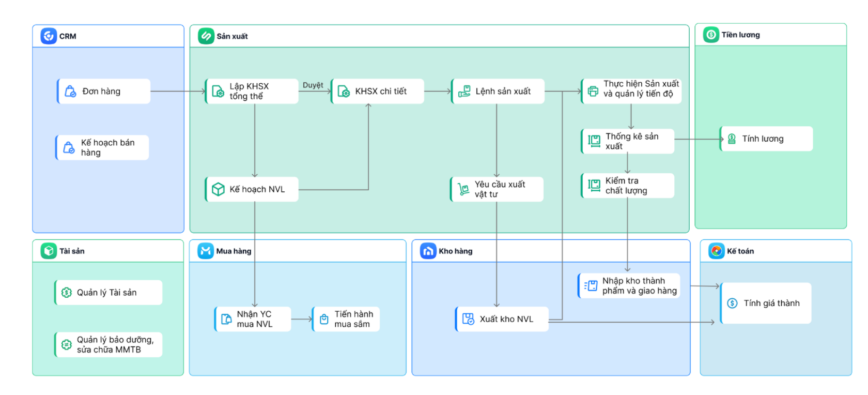Click the Lệnh sản xuất node

498,92
